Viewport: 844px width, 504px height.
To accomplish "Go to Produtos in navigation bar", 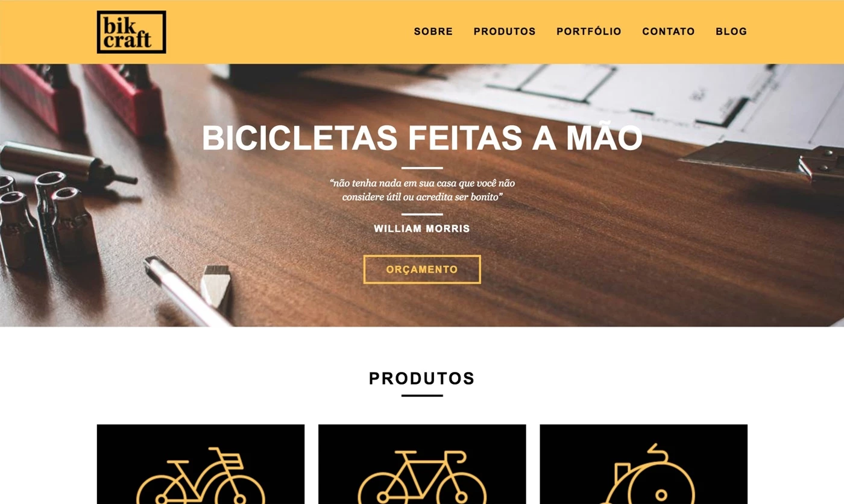I will click(505, 31).
